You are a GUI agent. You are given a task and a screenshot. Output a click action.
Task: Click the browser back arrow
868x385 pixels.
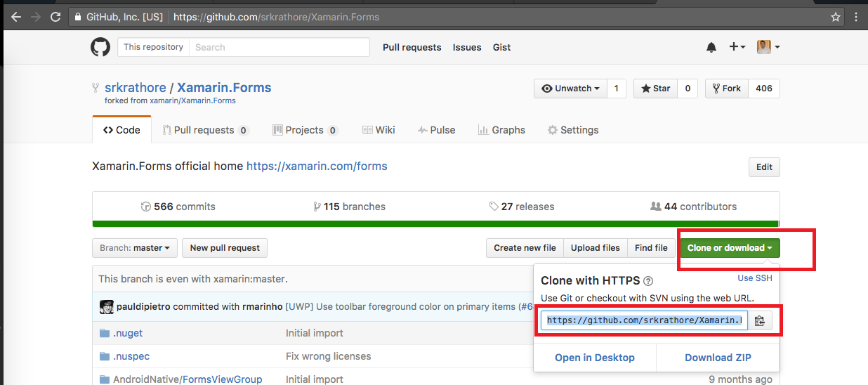pyautogui.click(x=15, y=16)
